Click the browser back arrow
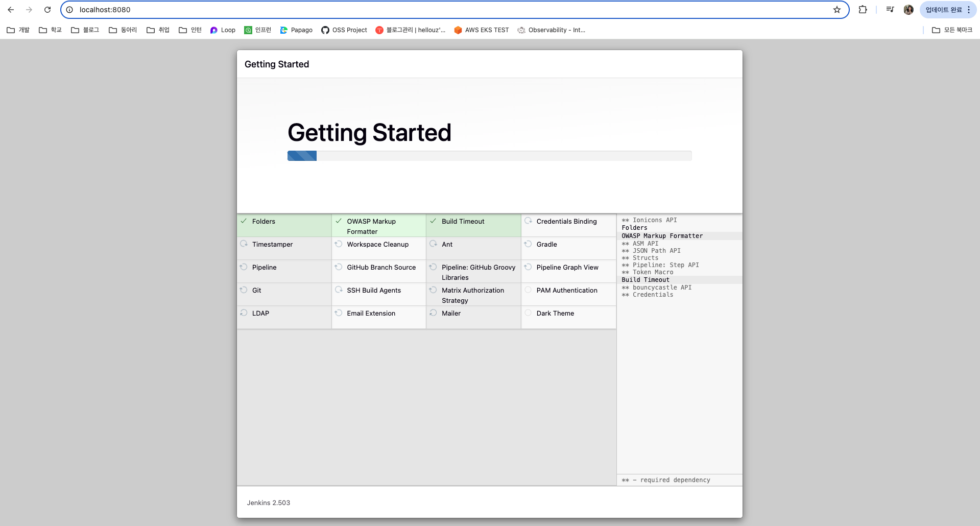The height and width of the screenshot is (526, 980). coord(11,10)
